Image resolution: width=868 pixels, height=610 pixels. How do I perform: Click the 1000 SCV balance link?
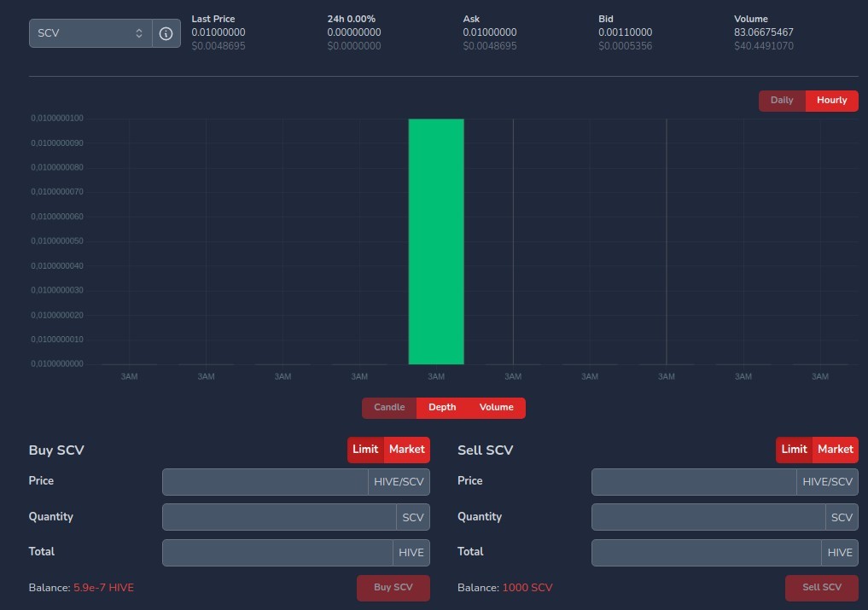[x=527, y=588]
